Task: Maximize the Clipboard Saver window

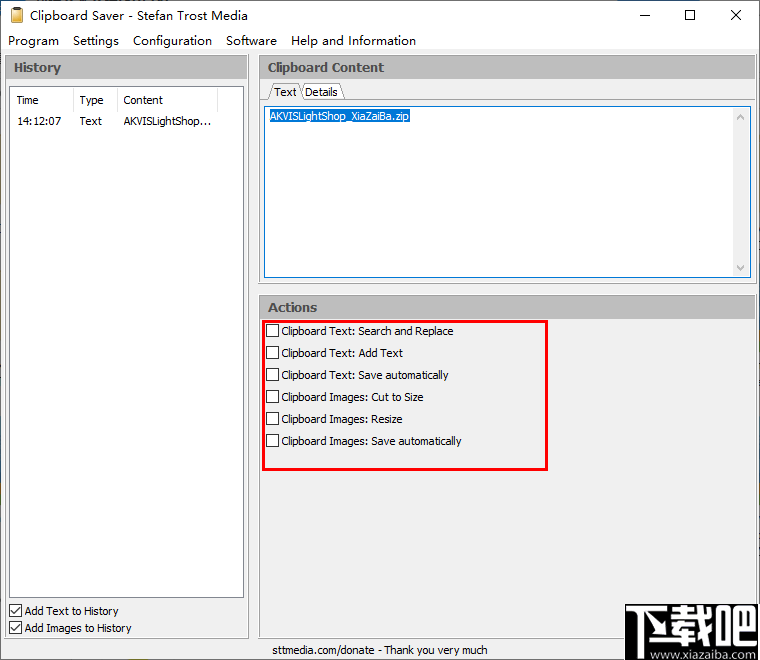Action: pyautogui.click(x=690, y=16)
